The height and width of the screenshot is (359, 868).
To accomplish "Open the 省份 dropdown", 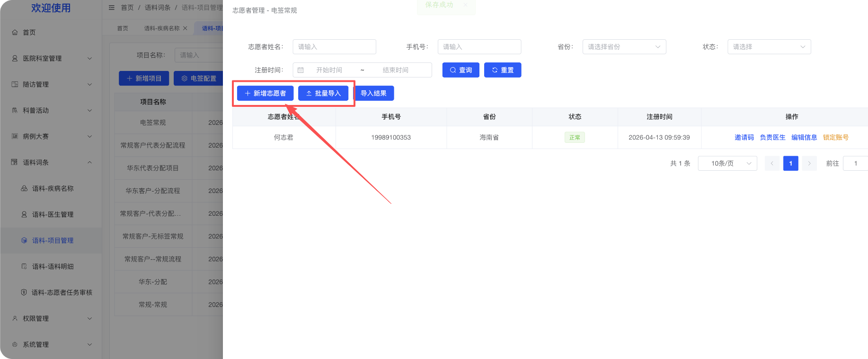I will (x=624, y=47).
